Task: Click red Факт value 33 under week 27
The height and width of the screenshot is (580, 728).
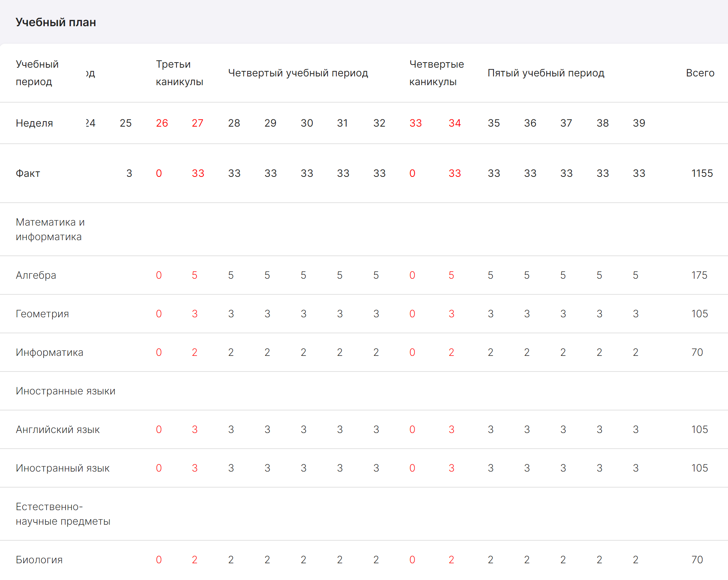Action: [x=198, y=173]
